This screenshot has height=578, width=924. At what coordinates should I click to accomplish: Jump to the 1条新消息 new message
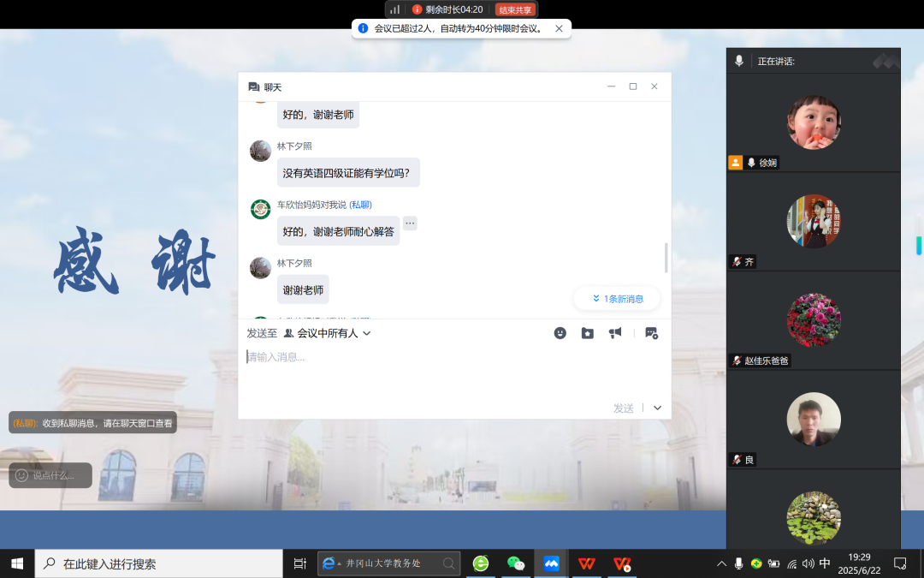point(617,299)
